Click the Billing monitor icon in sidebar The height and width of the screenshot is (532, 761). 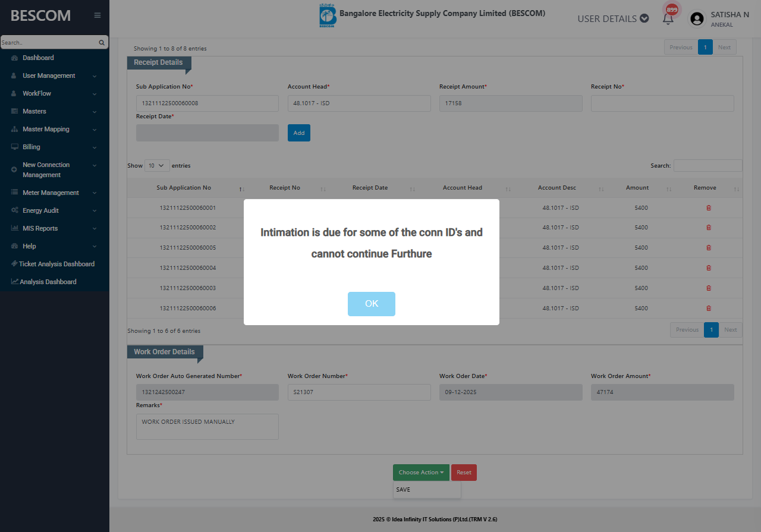(x=14, y=147)
